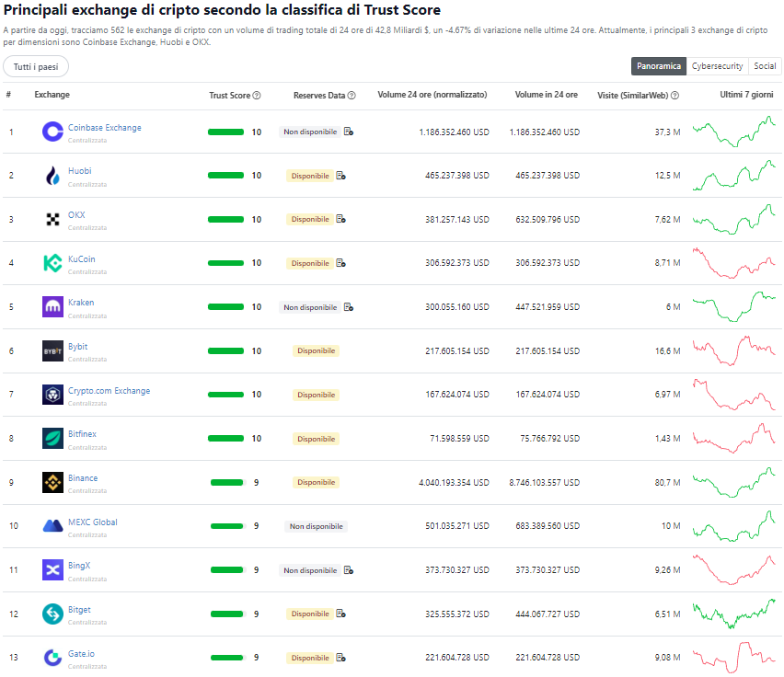This screenshot has height=677, width=784.
Task: Open the Binance exchange link
Action: coord(83,478)
